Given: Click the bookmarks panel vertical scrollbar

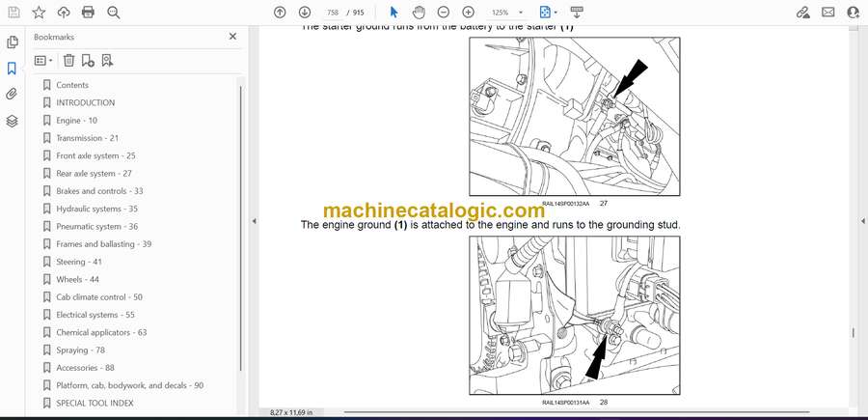Looking at the screenshot, I should tap(241, 193).
